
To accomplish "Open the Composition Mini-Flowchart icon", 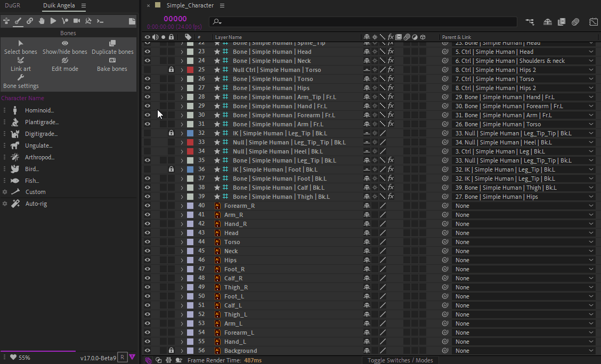I will [530, 22].
